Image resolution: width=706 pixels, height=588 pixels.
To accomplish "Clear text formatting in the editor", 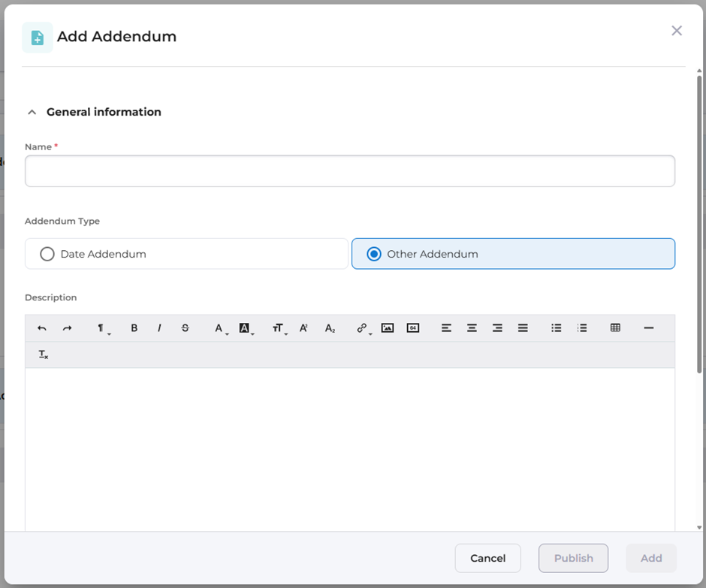I will (x=43, y=354).
